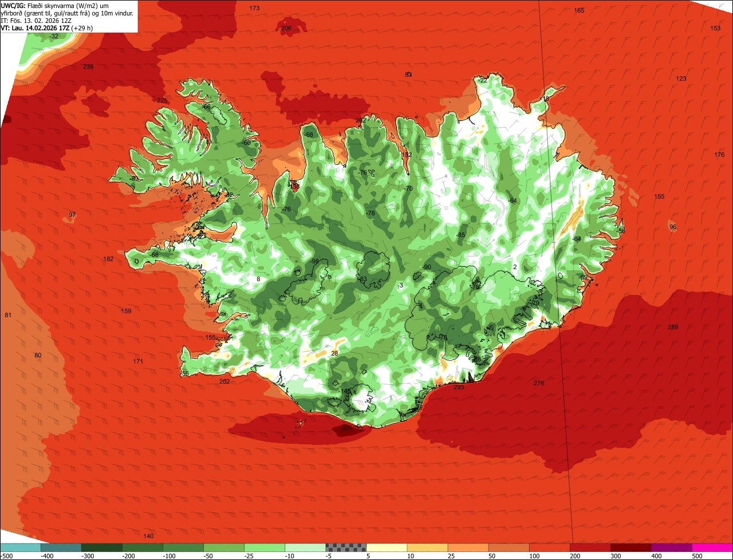Click the '-66' value in the Westfjords

206,107
